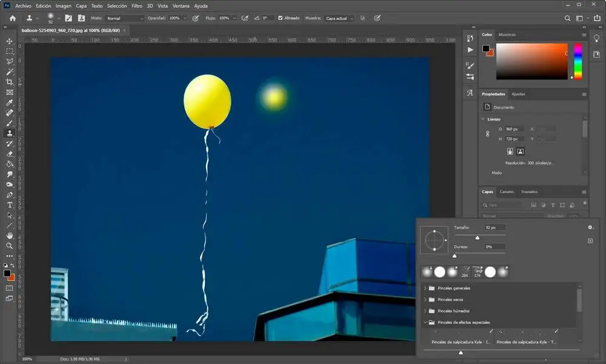The image size is (606, 364).
Task: Switch to the Canales tab
Action: pos(507,192)
